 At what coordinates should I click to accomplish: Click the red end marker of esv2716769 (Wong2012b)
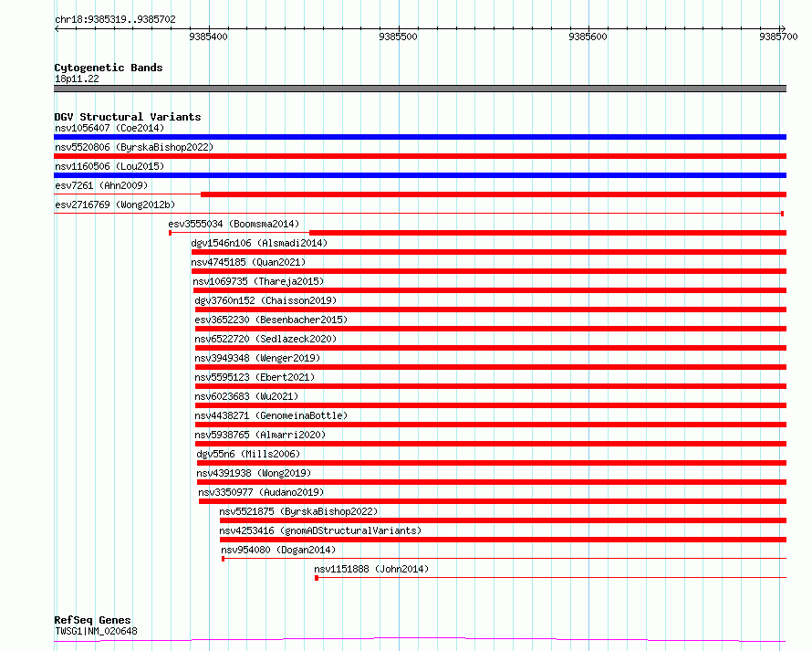783,214
